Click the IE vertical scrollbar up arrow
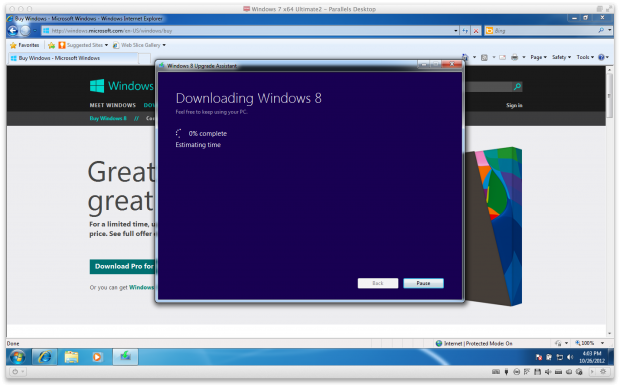Viewport: 620px width, 387px height. coord(609,70)
